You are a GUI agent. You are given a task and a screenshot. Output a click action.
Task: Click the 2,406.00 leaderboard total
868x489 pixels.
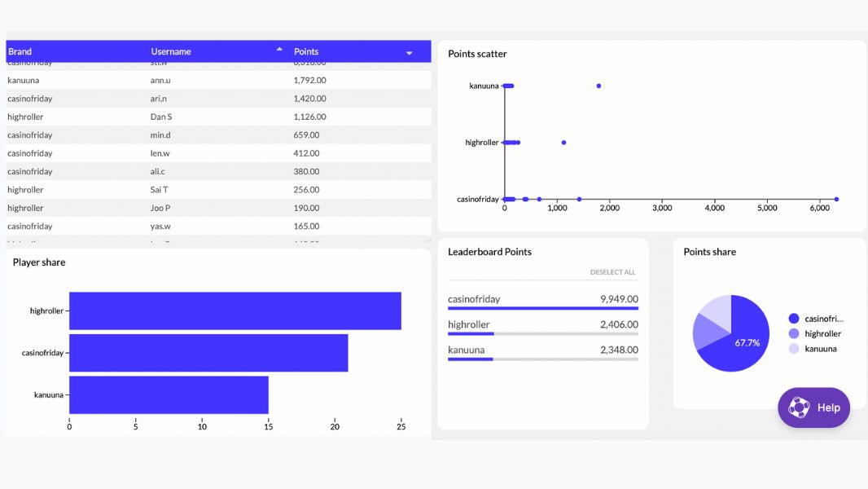click(620, 324)
